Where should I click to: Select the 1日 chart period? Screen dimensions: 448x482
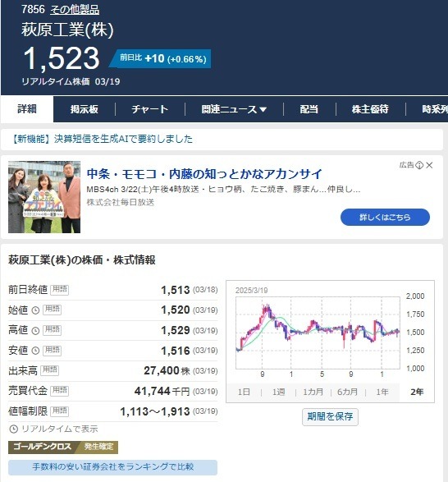[244, 392]
